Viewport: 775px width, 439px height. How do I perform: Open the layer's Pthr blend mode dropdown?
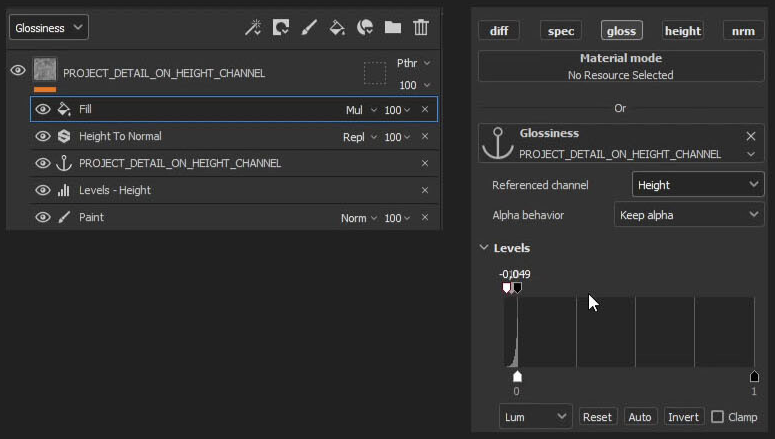[413, 63]
